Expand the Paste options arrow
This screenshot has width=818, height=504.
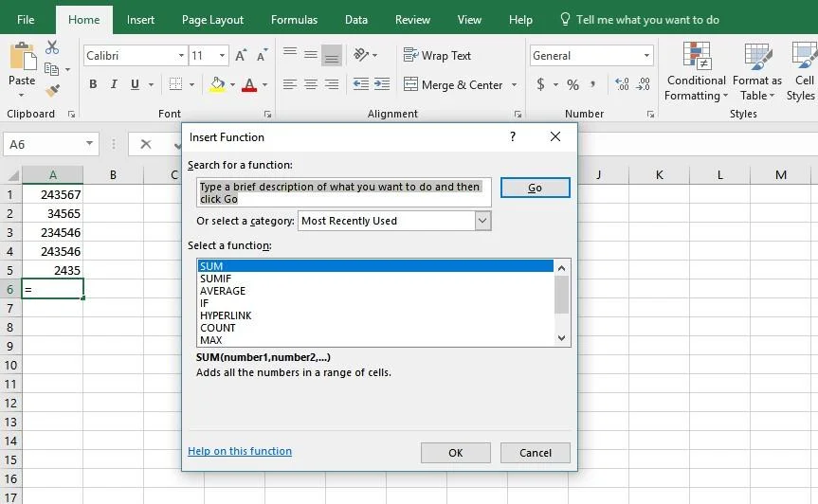[22, 96]
